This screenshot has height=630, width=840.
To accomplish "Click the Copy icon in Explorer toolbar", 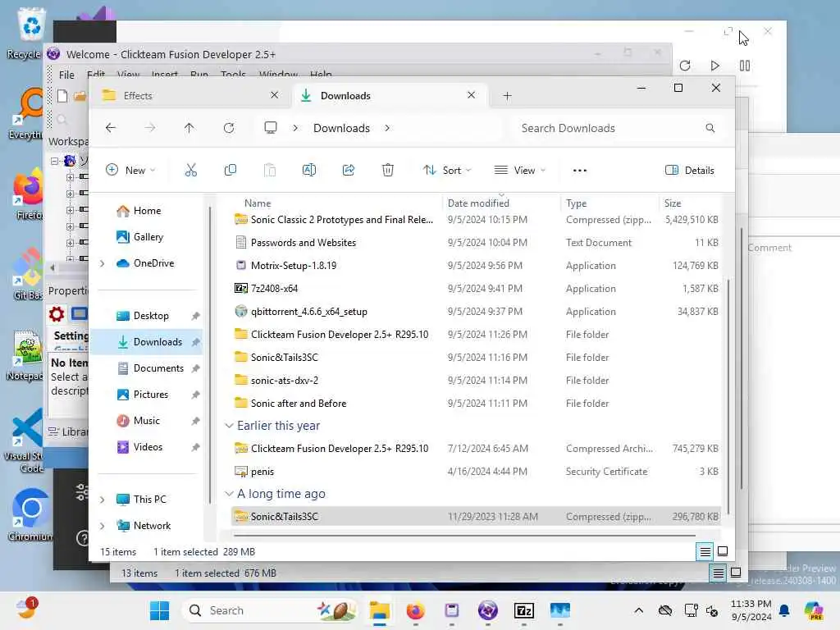I will tap(231, 171).
